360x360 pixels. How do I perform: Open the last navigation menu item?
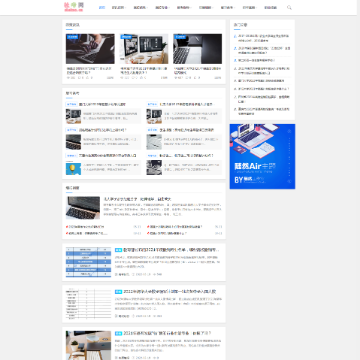pyautogui.click(x=270, y=7)
